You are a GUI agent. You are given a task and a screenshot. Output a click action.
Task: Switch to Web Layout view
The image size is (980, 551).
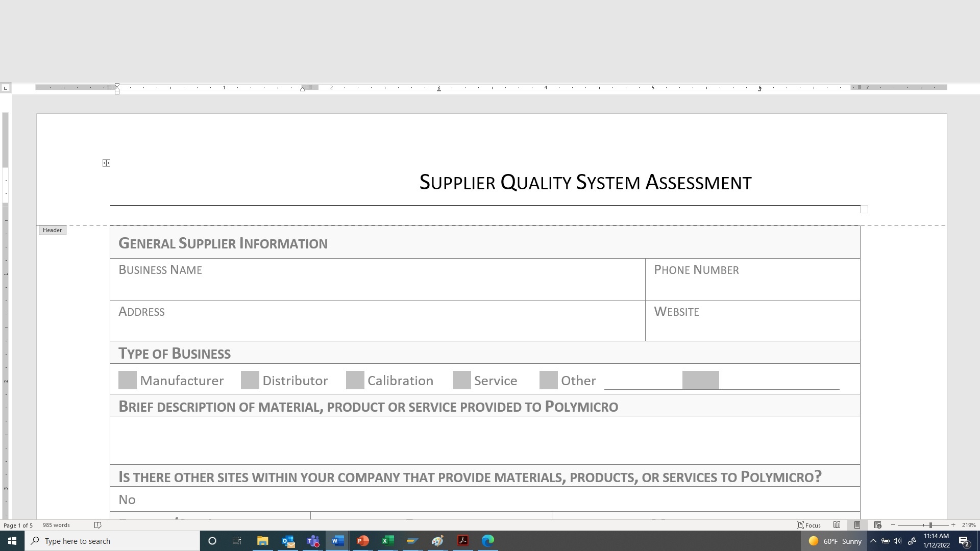point(878,525)
